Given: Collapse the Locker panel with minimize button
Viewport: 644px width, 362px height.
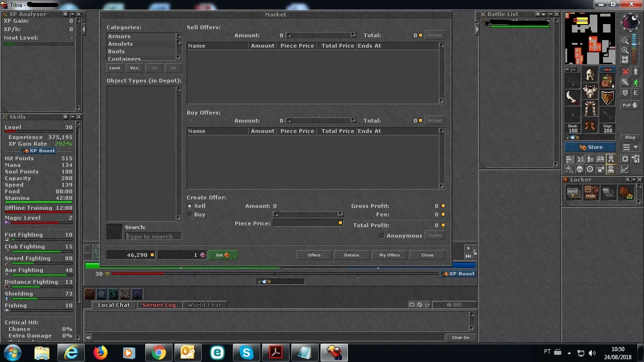Looking at the screenshot, I should point(634,180).
